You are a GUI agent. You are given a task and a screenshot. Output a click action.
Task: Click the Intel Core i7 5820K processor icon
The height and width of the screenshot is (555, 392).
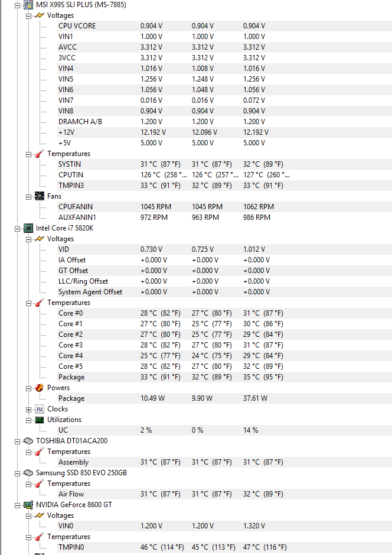pos(28,228)
